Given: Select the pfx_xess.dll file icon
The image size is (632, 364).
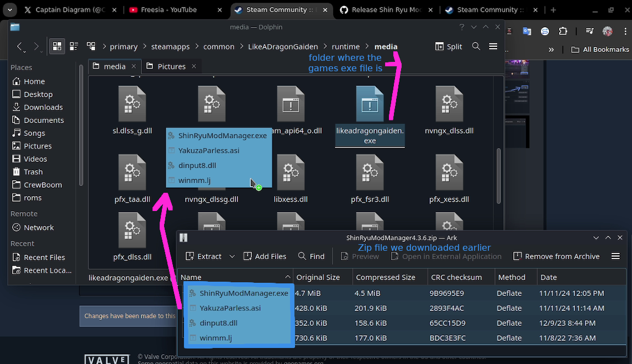Looking at the screenshot, I should 449,172.
